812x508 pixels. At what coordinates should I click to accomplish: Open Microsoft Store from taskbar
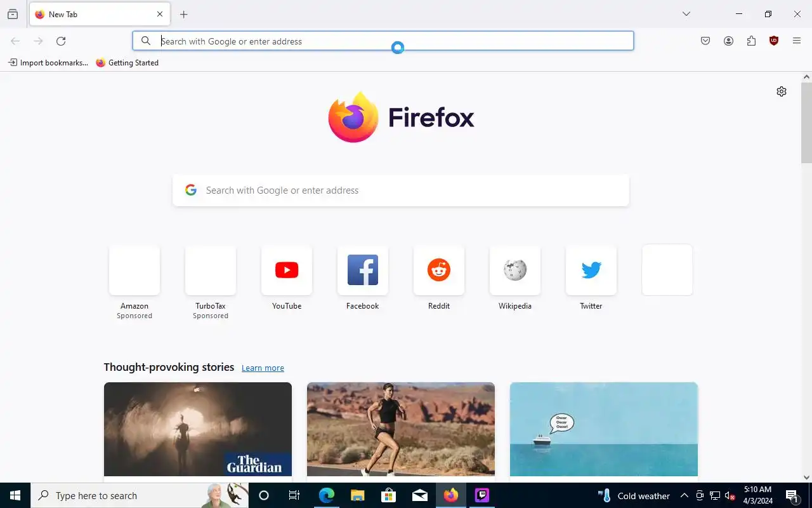point(388,495)
